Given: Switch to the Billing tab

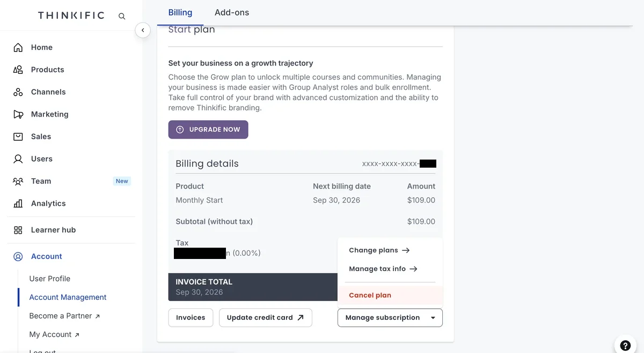Looking at the screenshot, I should click(180, 12).
